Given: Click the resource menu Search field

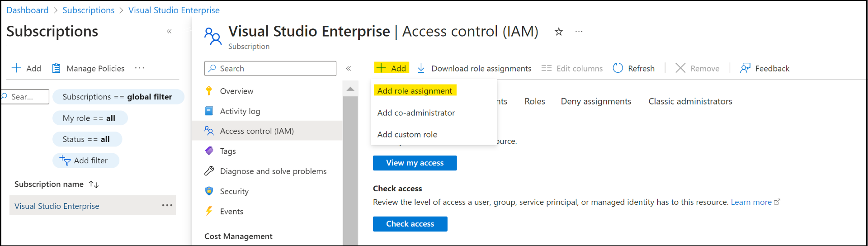Looking at the screenshot, I should pos(270,68).
